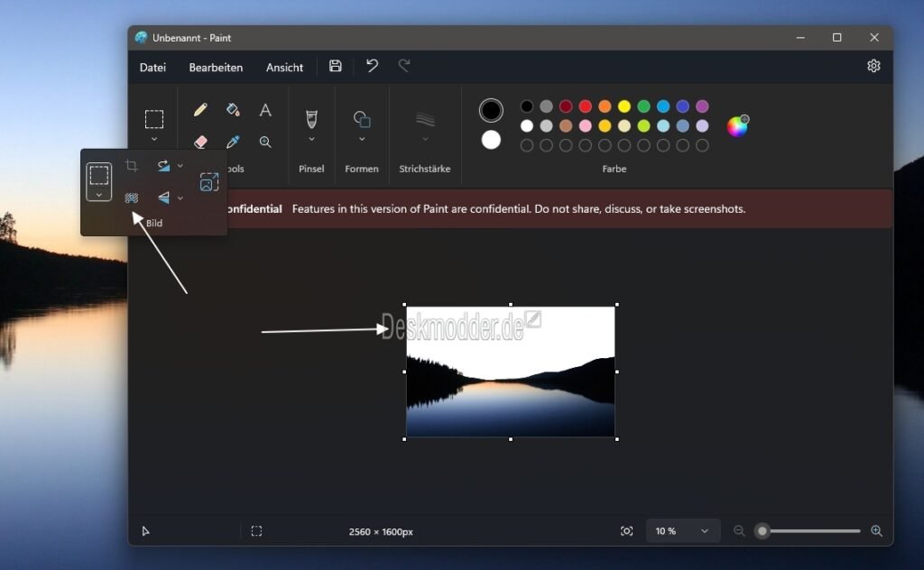Screen dimensions: 924x570
Task: Select the Text tool
Action: pyautogui.click(x=265, y=110)
